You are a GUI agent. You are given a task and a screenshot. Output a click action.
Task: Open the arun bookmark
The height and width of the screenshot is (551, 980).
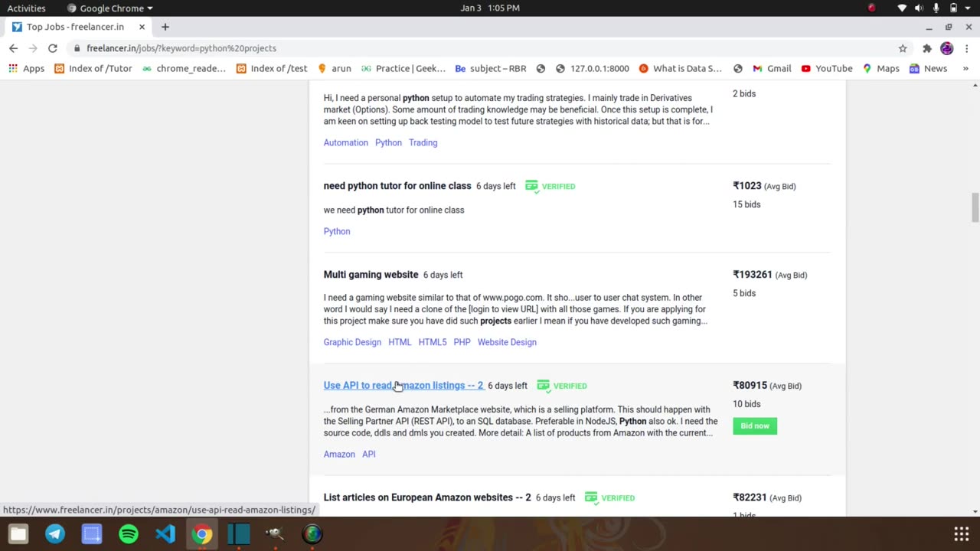(334, 68)
